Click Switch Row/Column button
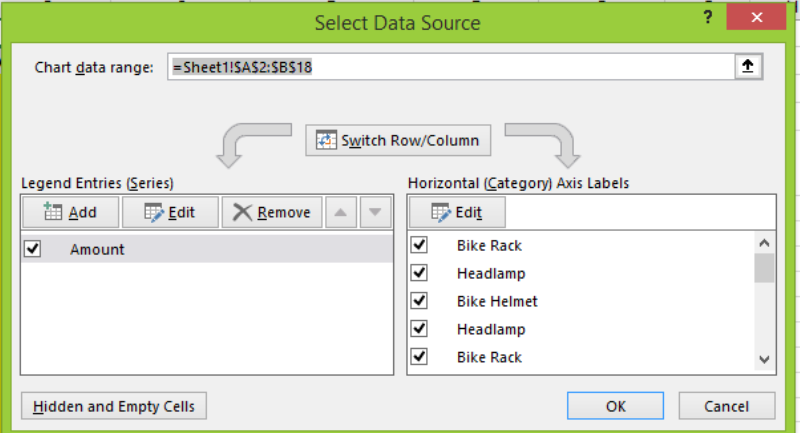This screenshot has height=434, width=800. (x=398, y=140)
